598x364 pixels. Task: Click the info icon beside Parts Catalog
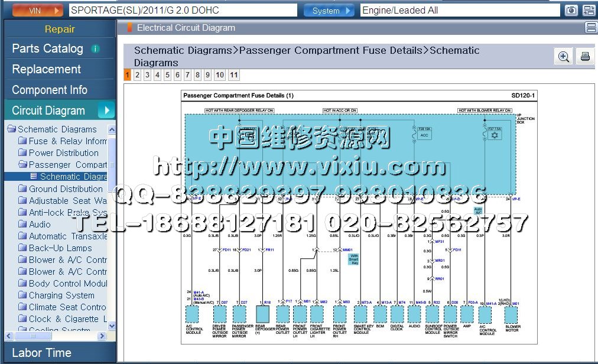coord(95,49)
